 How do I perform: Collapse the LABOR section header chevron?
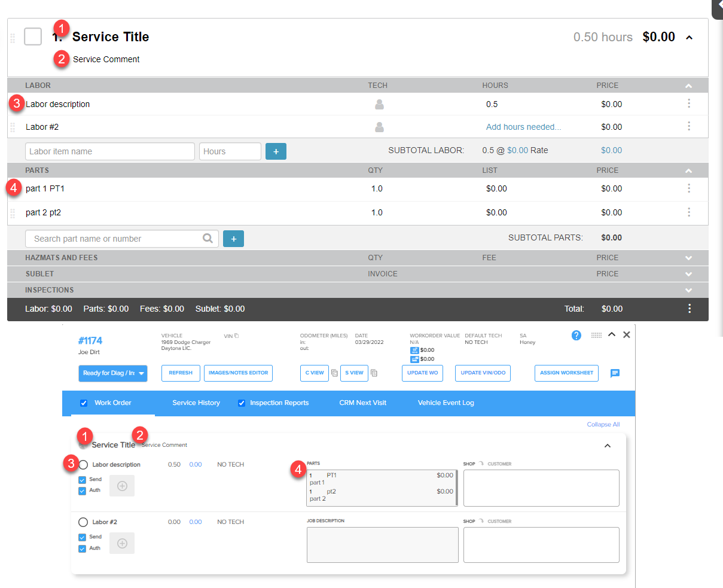[688, 86]
